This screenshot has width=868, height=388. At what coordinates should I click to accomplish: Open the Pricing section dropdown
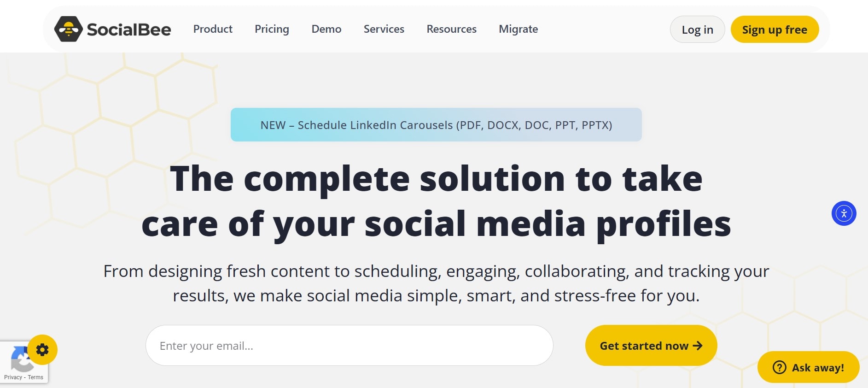point(272,29)
